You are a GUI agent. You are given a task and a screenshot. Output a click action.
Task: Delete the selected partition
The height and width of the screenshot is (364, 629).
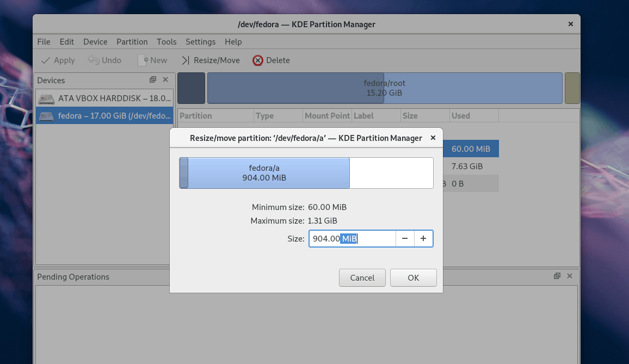pos(271,60)
